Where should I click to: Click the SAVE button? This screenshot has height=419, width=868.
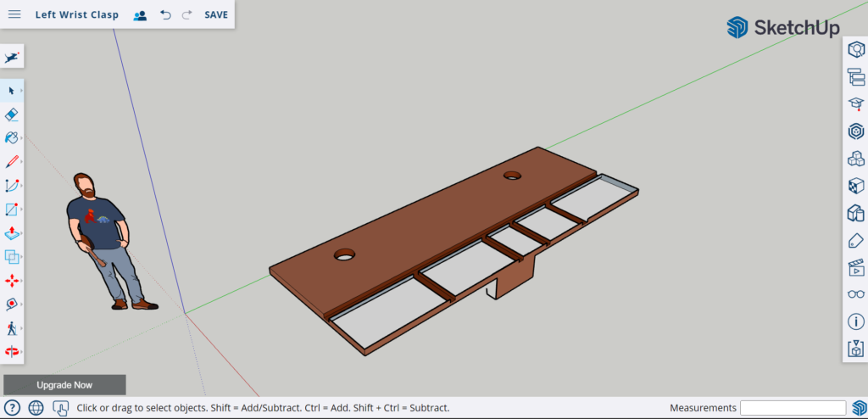[x=216, y=14]
